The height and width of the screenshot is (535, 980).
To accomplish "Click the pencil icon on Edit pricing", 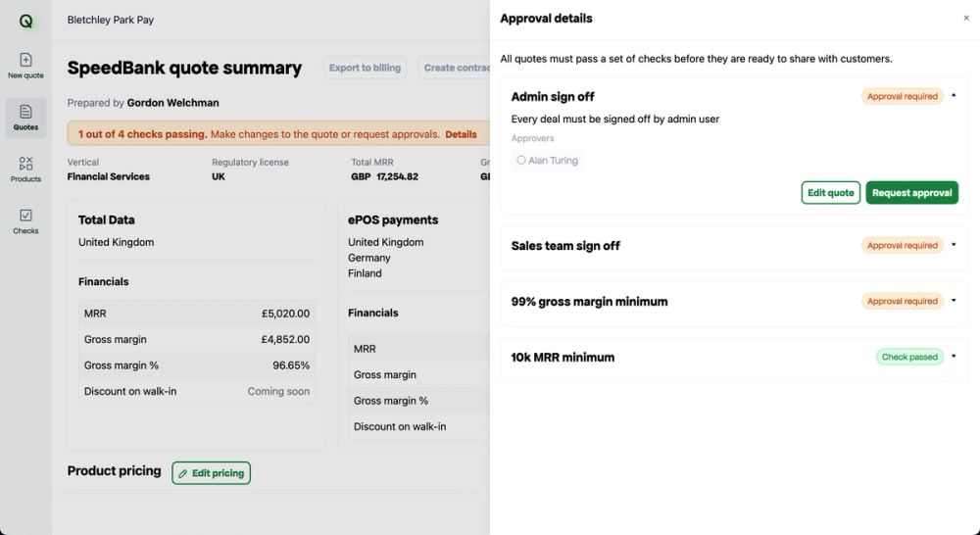I will [x=182, y=473].
